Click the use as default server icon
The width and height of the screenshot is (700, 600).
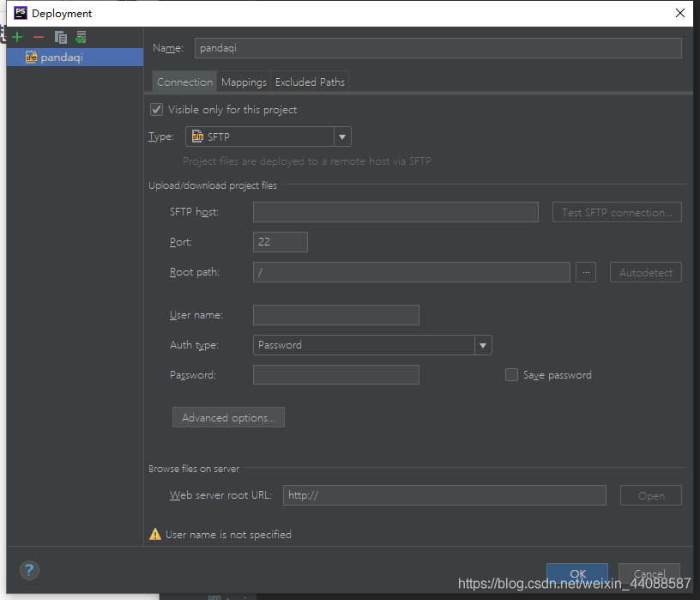click(x=81, y=37)
